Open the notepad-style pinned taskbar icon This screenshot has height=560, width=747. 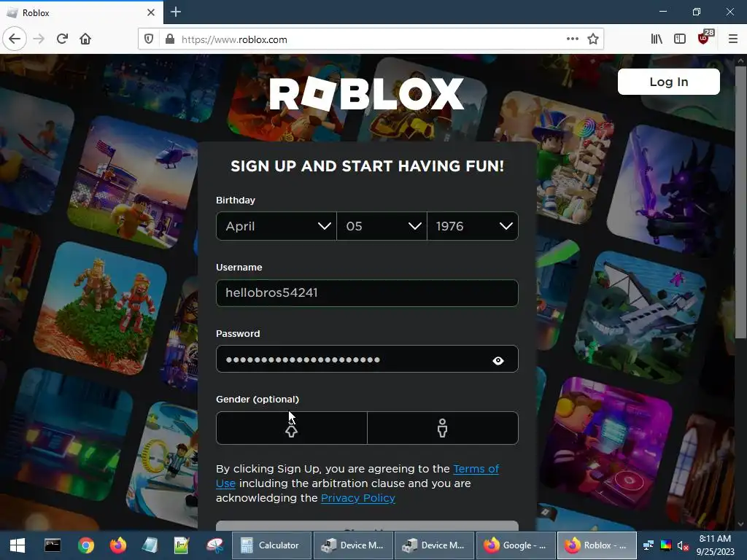[150, 545]
